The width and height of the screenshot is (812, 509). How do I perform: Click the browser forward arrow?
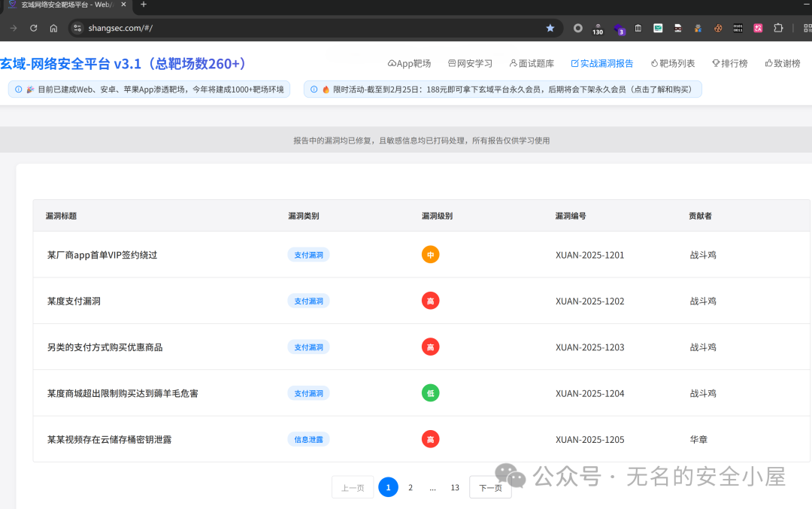[x=14, y=28]
